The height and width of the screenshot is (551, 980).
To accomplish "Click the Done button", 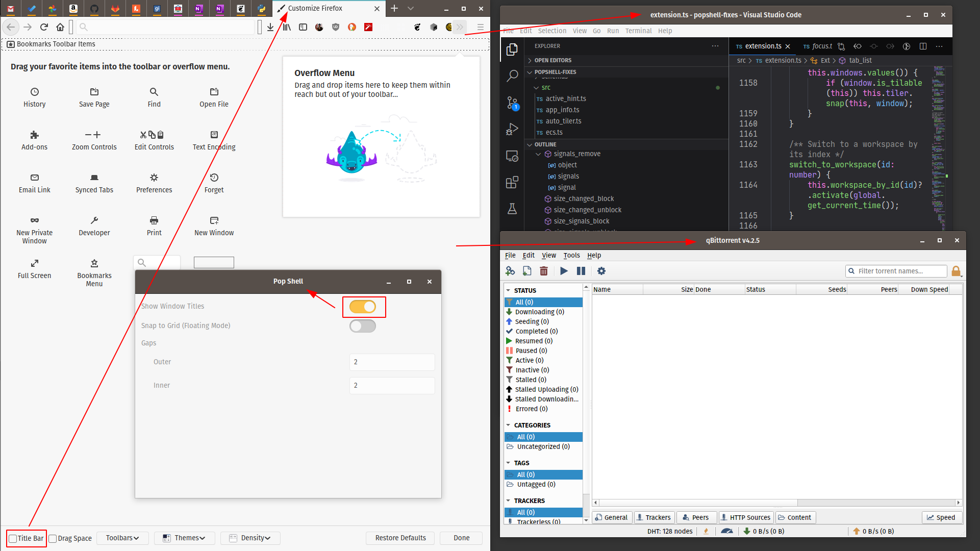I will [x=462, y=538].
